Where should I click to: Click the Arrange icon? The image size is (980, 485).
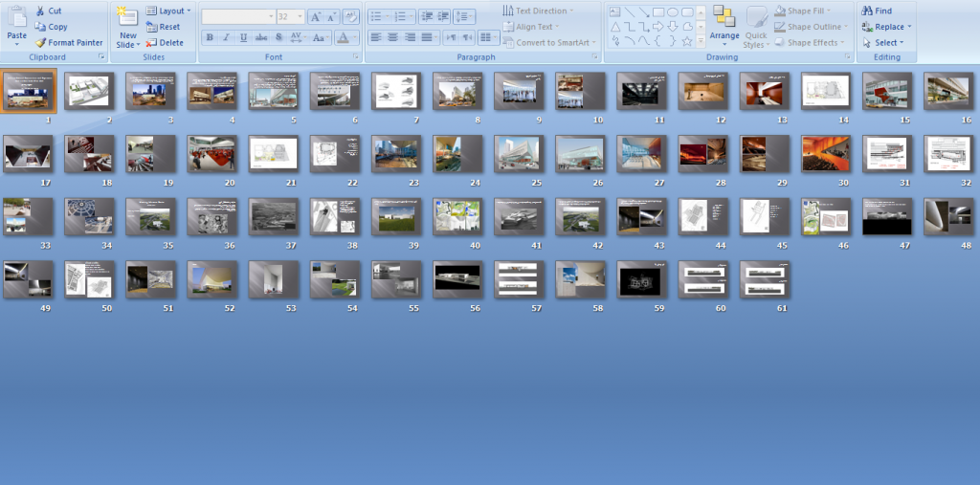point(724,17)
